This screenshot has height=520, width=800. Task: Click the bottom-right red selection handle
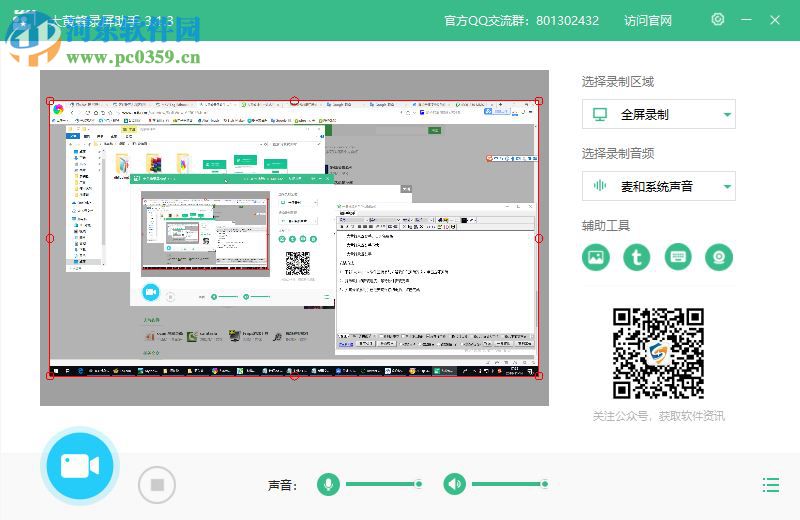pyautogui.click(x=539, y=376)
